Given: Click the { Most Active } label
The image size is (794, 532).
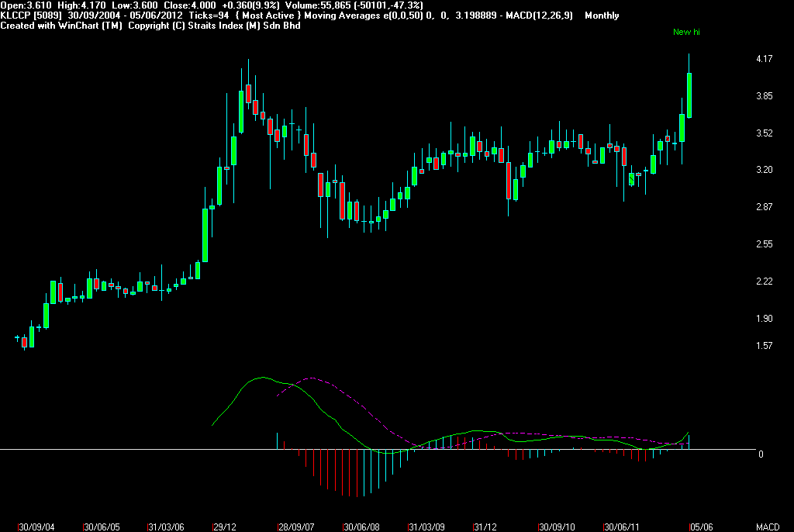Looking at the screenshot, I should [268, 16].
